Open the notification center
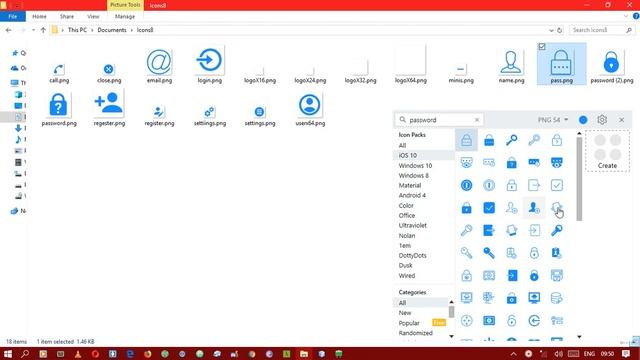 tap(626, 353)
